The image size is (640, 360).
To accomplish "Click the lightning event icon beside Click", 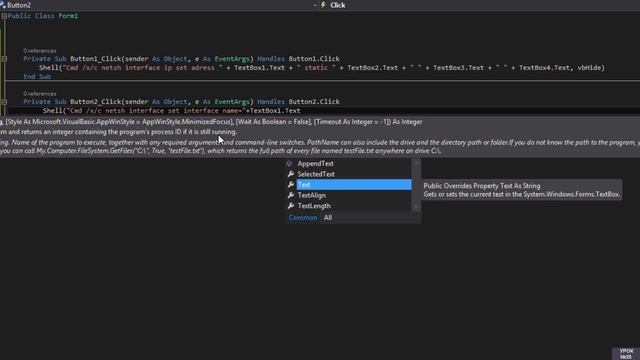I will pyautogui.click(x=323, y=5).
